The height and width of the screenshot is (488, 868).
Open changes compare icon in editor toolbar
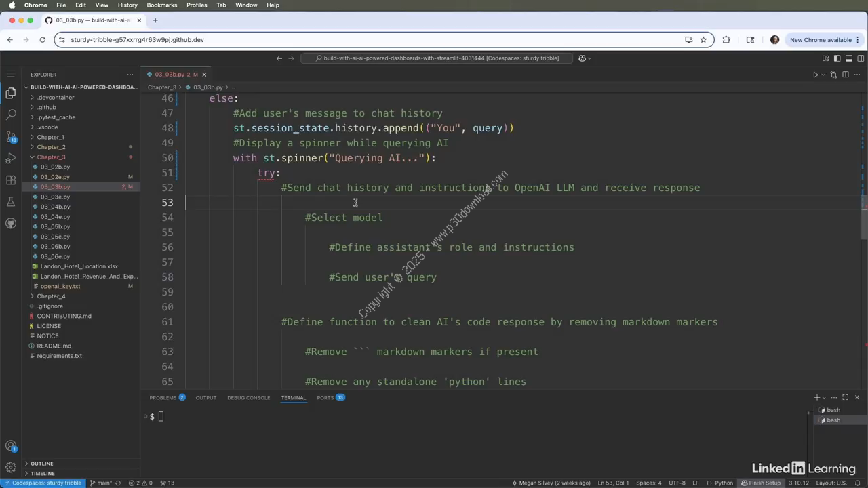[x=833, y=75]
